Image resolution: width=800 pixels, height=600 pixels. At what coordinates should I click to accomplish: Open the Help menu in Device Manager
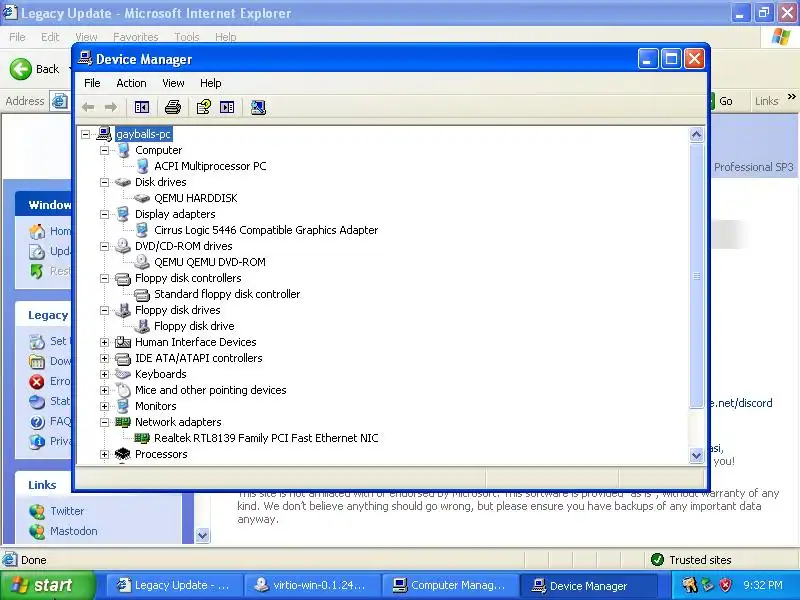210,83
